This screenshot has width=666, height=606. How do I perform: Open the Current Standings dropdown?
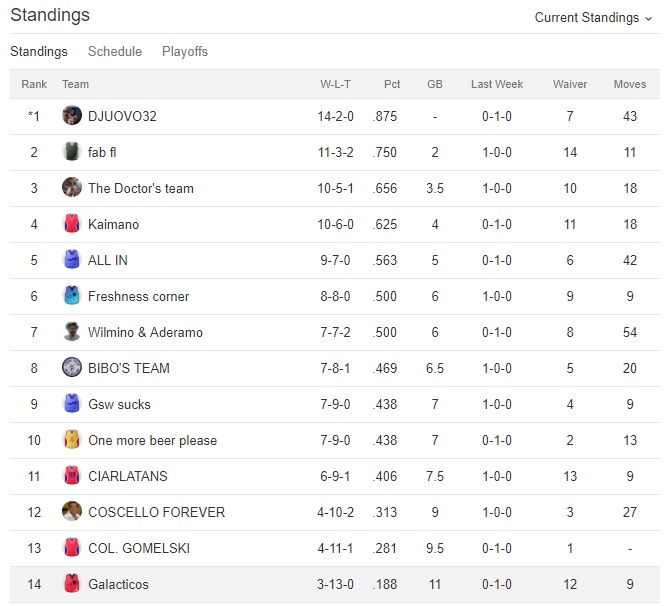[593, 17]
